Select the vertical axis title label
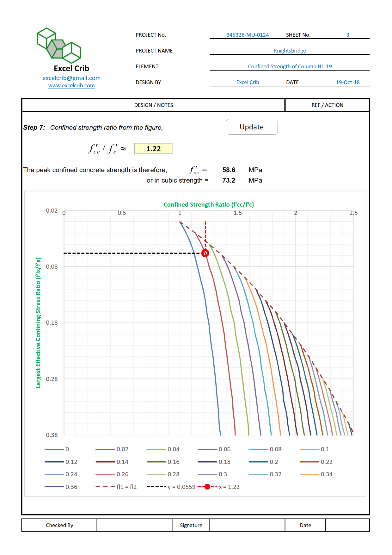This screenshot has height=555, width=392. 38,322
